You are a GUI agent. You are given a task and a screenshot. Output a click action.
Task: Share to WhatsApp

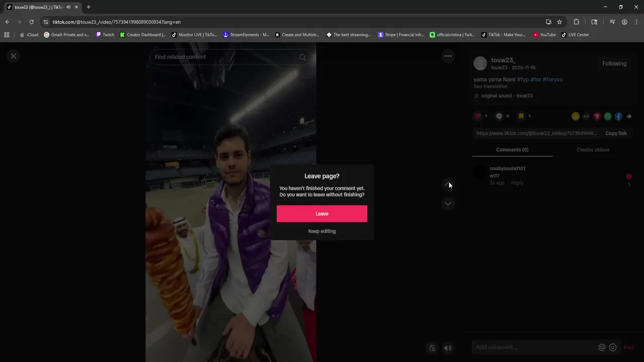pyautogui.click(x=608, y=116)
